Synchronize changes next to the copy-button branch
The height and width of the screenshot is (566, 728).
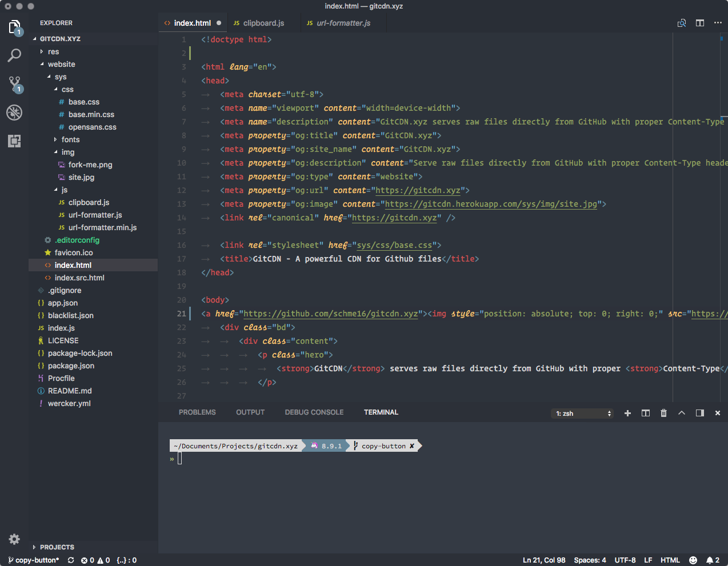70,560
